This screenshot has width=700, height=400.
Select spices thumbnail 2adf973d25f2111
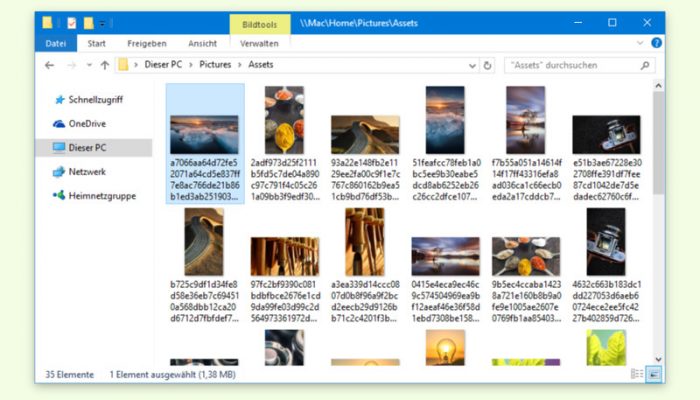pos(284,120)
